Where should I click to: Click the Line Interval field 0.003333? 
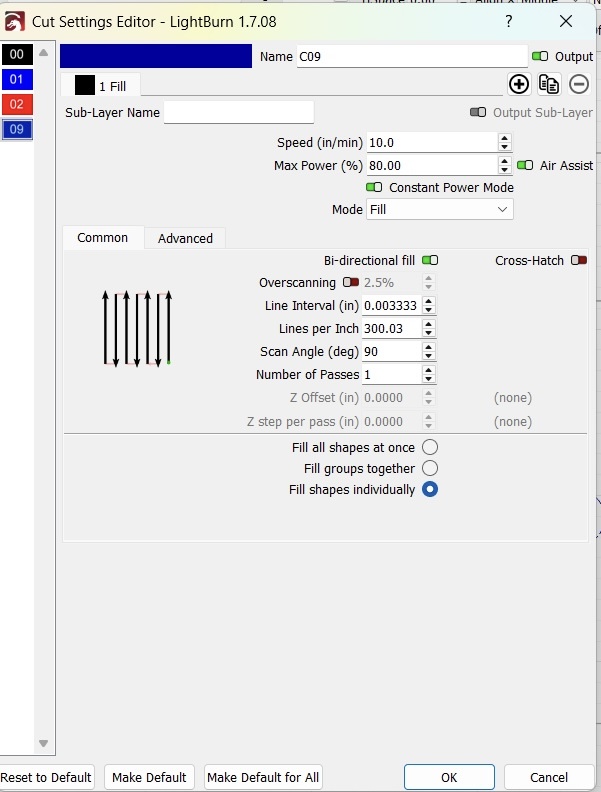point(392,306)
